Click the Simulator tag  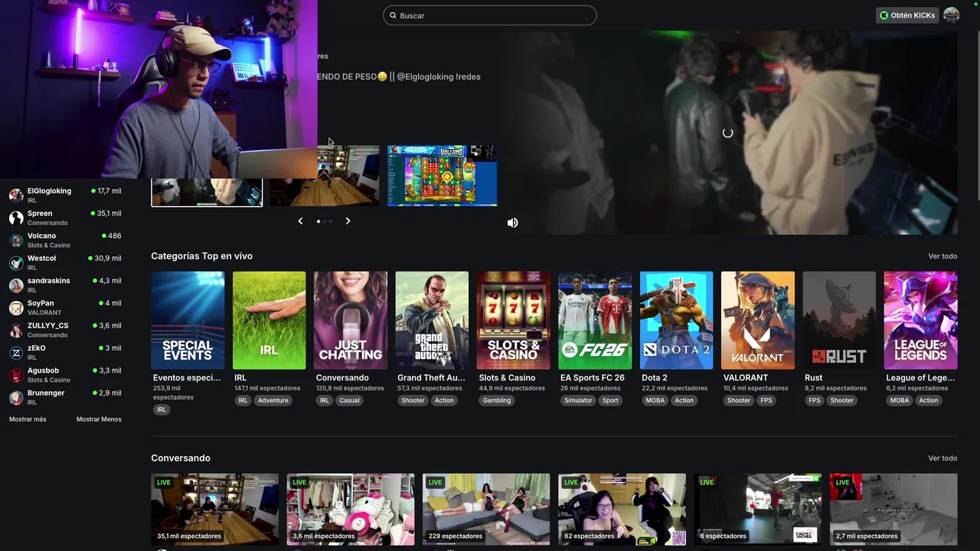tap(578, 400)
